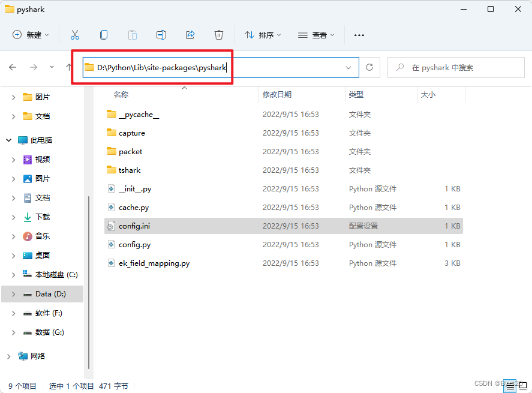
Task: Expand the 本地磁盘 (C:) tree node
Action: (13, 275)
